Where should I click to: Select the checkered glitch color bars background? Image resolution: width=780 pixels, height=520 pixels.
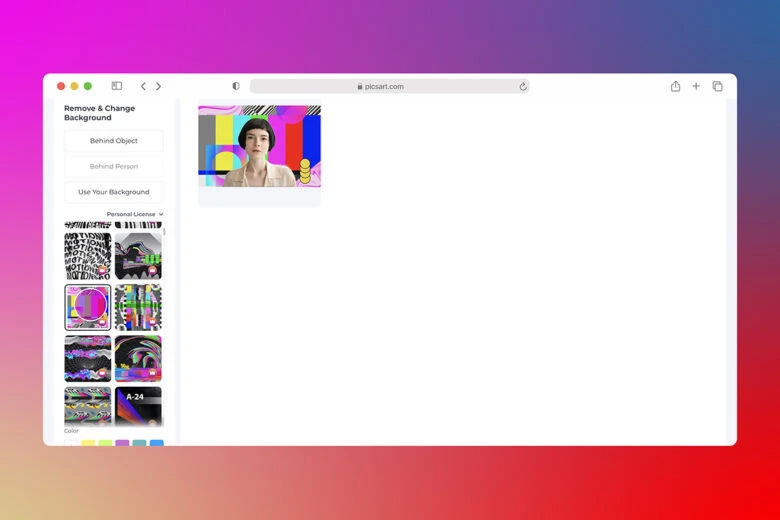click(138, 307)
